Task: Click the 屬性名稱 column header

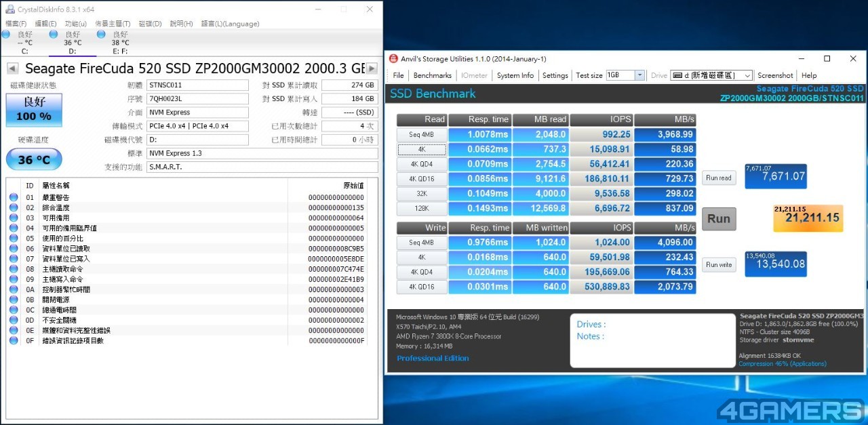Action: pos(56,185)
